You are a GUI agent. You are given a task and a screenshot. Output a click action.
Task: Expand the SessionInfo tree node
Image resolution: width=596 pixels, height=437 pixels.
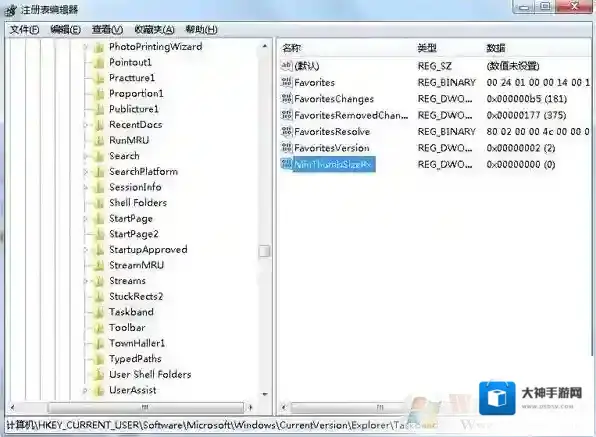click(86, 187)
